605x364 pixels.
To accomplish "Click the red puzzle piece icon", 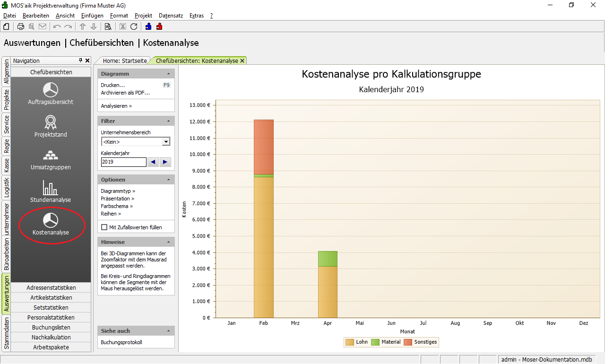I will tap(159, 26).
